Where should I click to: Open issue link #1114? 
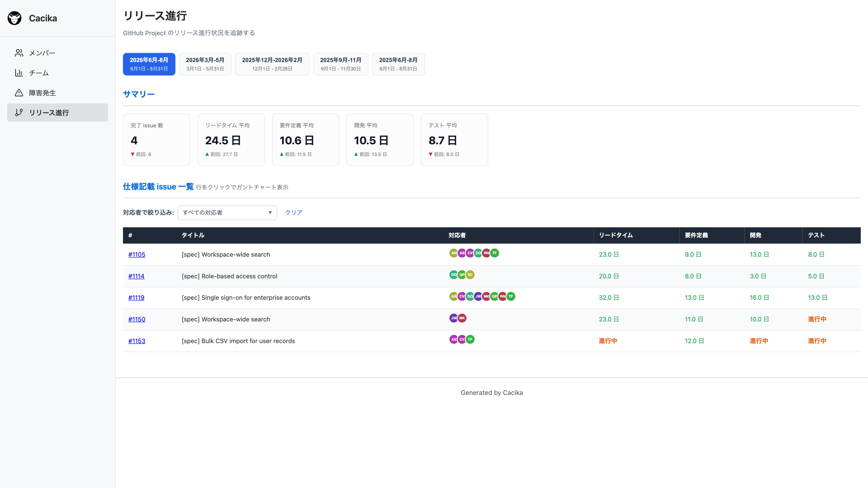[x=136, y=276]
